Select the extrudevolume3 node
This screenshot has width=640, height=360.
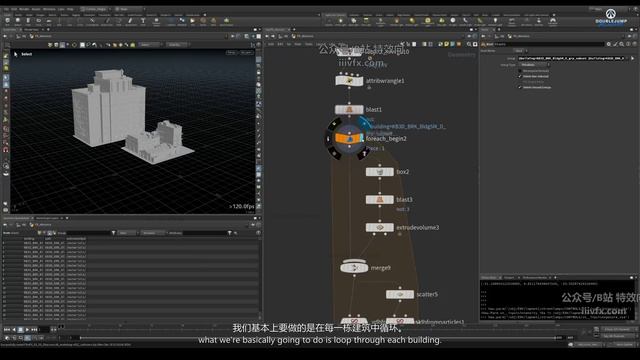tap(380, 227)
